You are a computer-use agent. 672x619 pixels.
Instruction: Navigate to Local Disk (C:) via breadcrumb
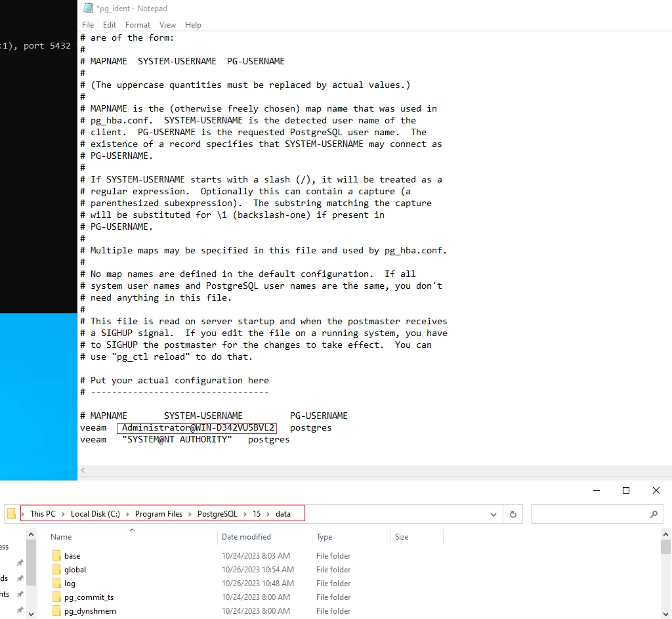(x=94, y=514)
